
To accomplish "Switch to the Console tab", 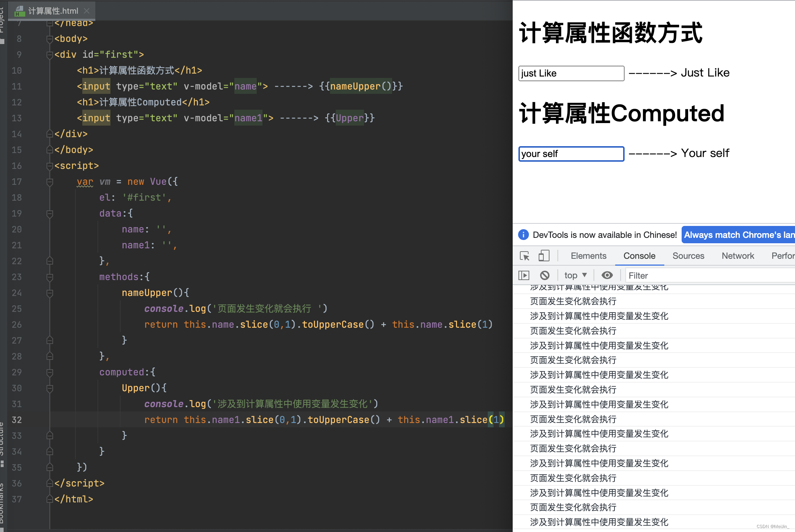I will pos(640,255).
